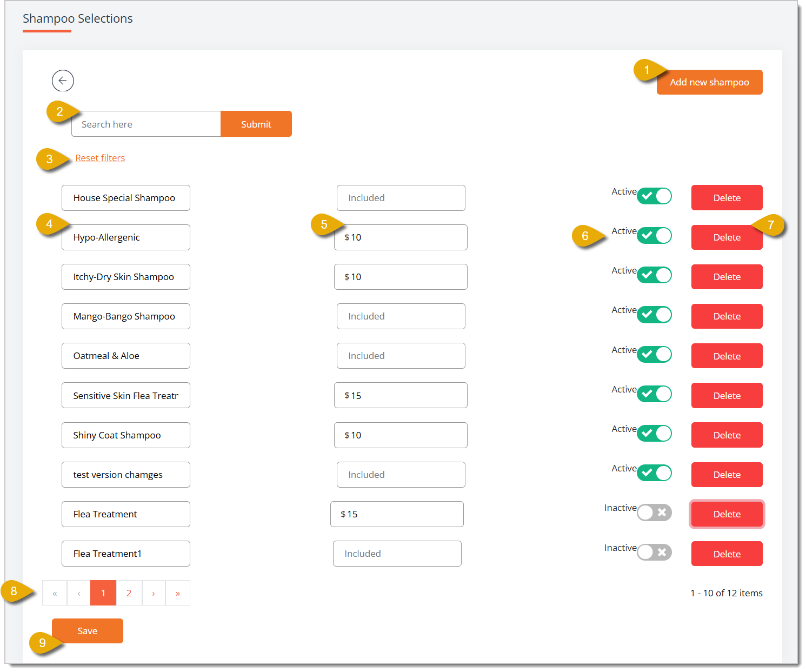
Task: Click Flea Treatment $15 price field
Action: (397, 514)
